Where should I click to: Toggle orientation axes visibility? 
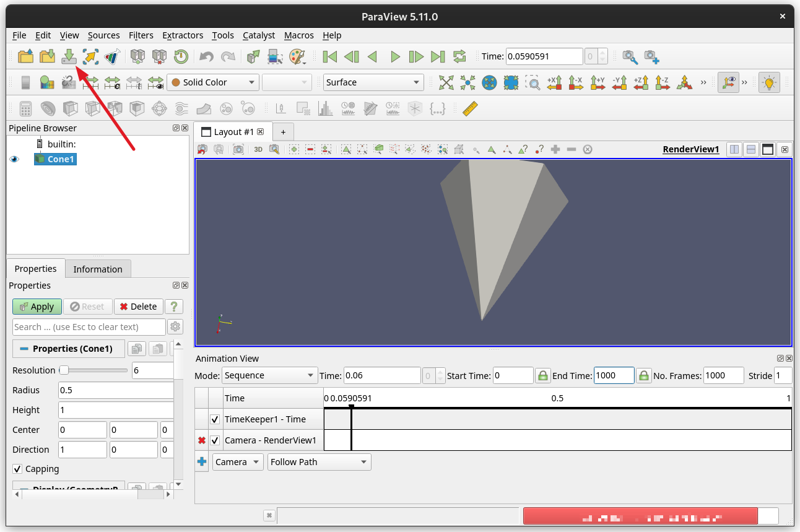tap(728, 82)
